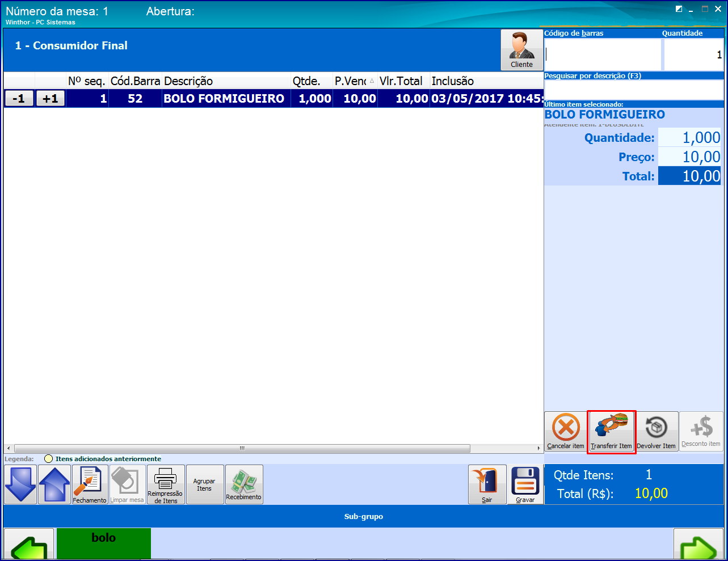This screenshot has height=561, width=728.
Task: Click the Desconto item button
Action: click(701, 431)
